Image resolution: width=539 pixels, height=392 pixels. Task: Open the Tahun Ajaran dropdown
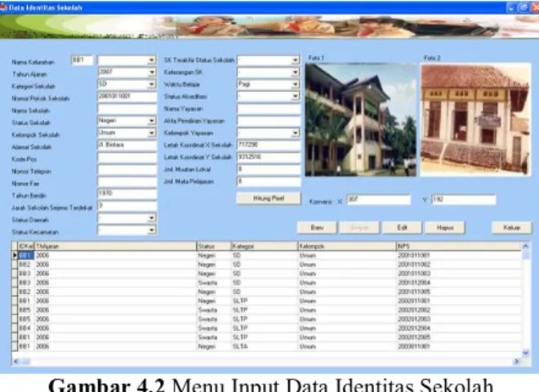point(151,72)
